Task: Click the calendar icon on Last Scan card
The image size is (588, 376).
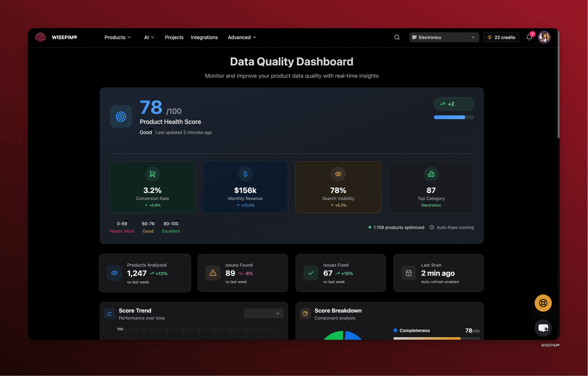Action: click(x=408, y=273)
